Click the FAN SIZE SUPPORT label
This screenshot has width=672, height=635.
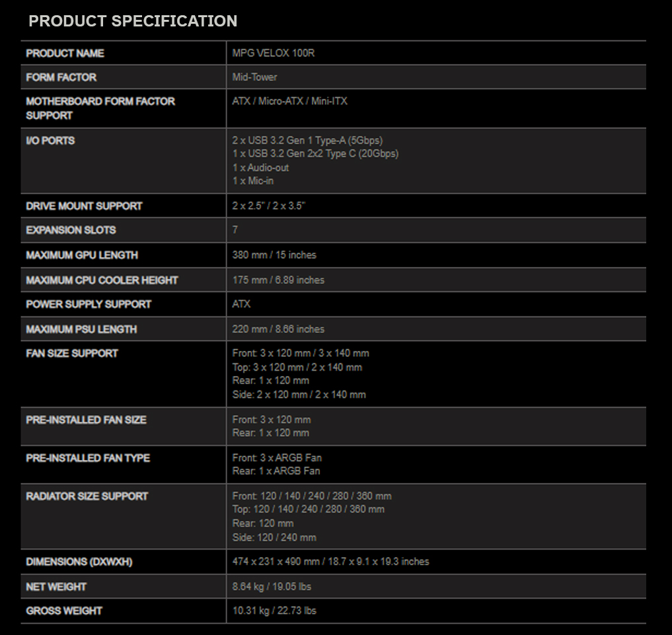point(72,354)
